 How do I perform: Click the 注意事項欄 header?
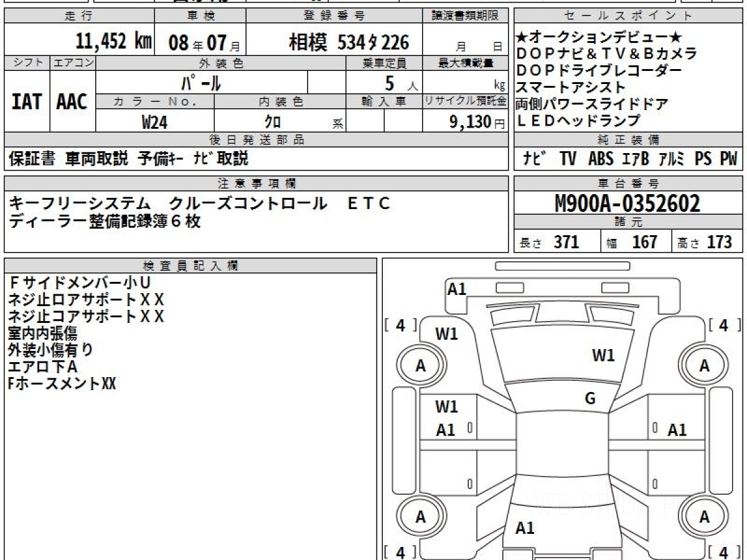pos(256,183)
